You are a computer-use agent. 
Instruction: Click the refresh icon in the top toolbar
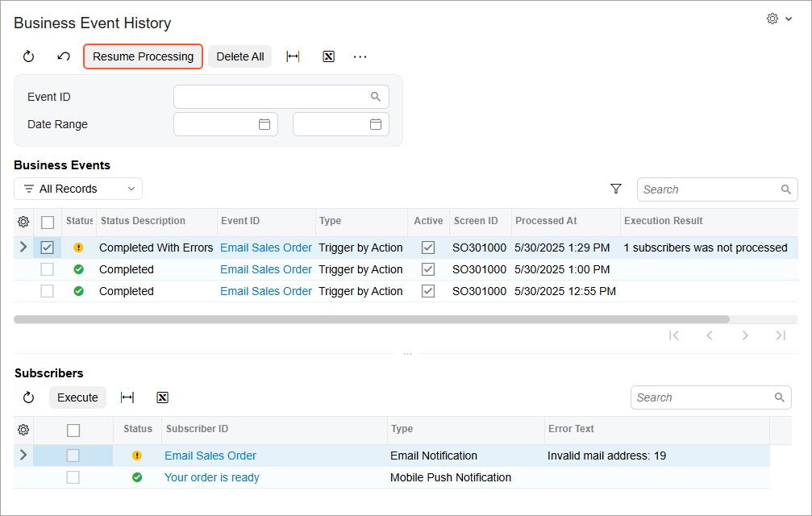pos(28,56)
